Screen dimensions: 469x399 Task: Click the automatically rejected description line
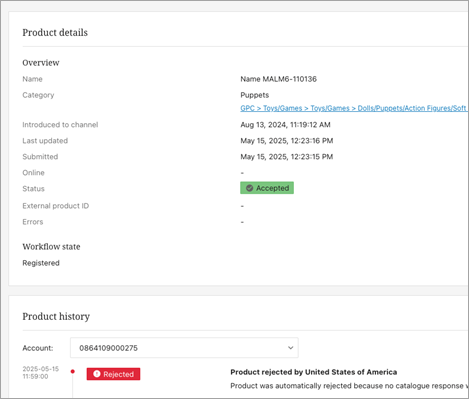[349, 386]
